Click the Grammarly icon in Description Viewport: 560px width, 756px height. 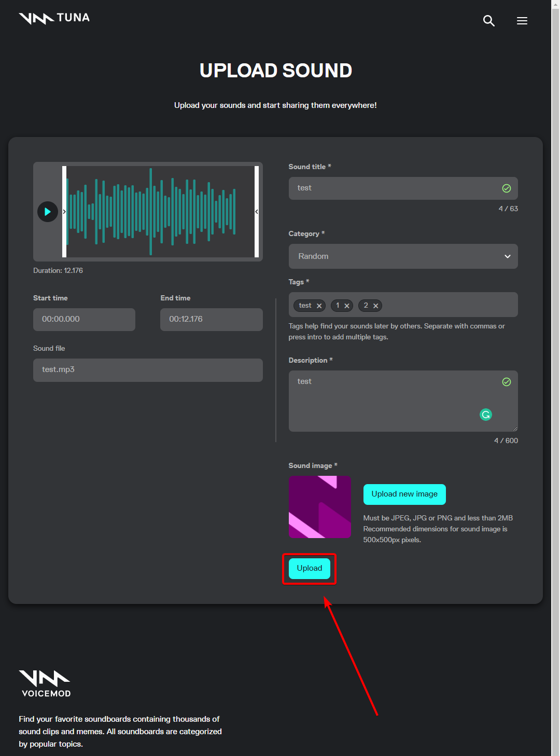tap(486, 415)
